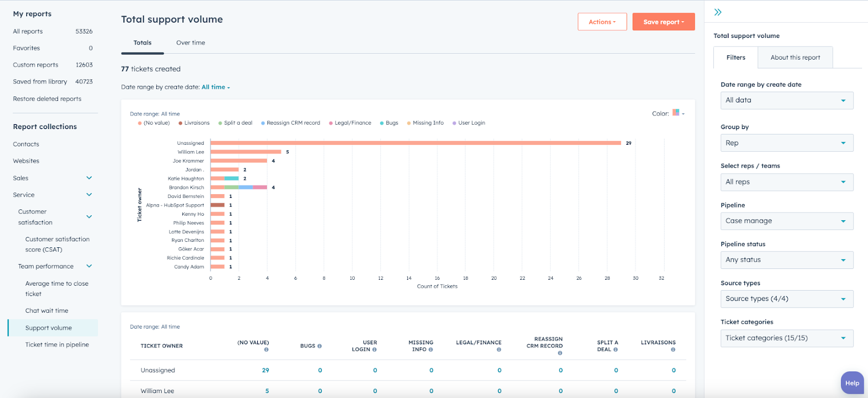The height and width of the screenshot is (398, 868).
Task: Click the Alpna - HubSpot Support bar
Action: point(218,205)
